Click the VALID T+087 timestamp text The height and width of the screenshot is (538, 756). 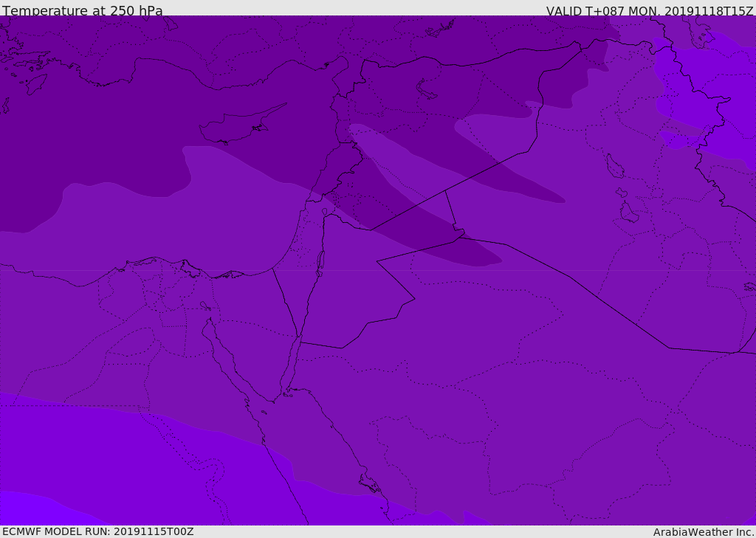tap(649, 11)
